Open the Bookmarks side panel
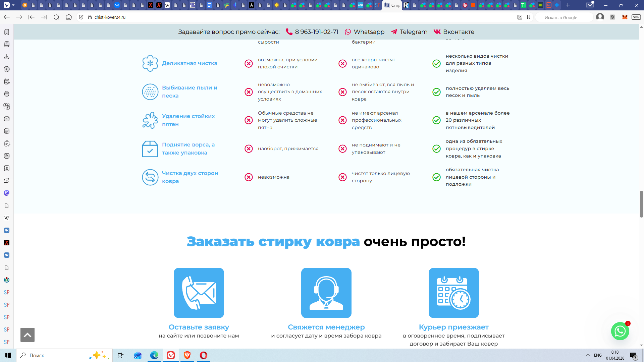 click(7, 32)
